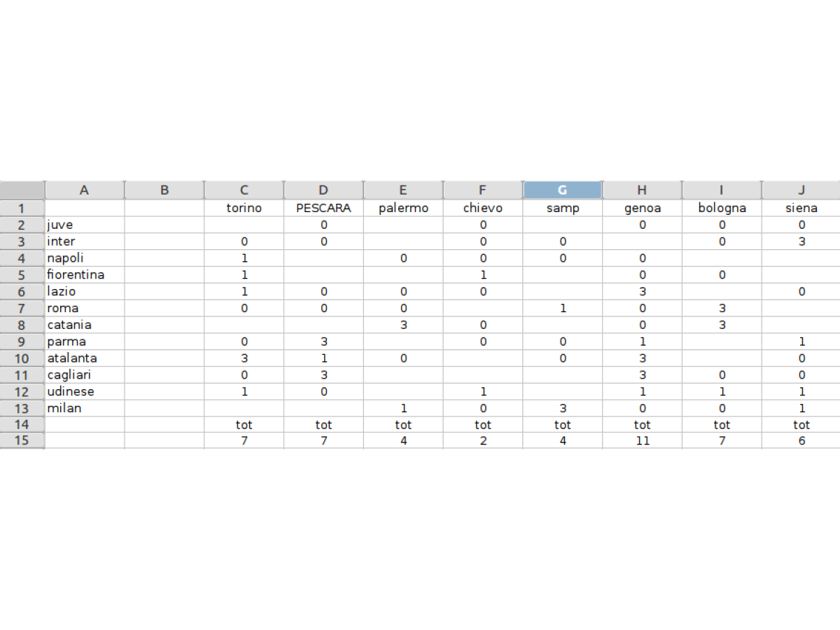Screen dimensions: 840x630
Task: Select row 9 using its header
Action: pyautogui.click(x=22, y=342)
